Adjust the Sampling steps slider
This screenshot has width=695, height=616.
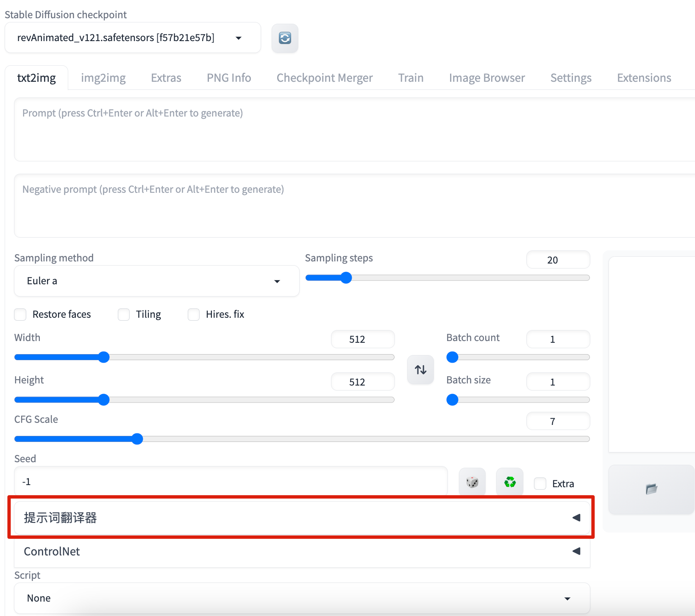(x=448, y=278)
